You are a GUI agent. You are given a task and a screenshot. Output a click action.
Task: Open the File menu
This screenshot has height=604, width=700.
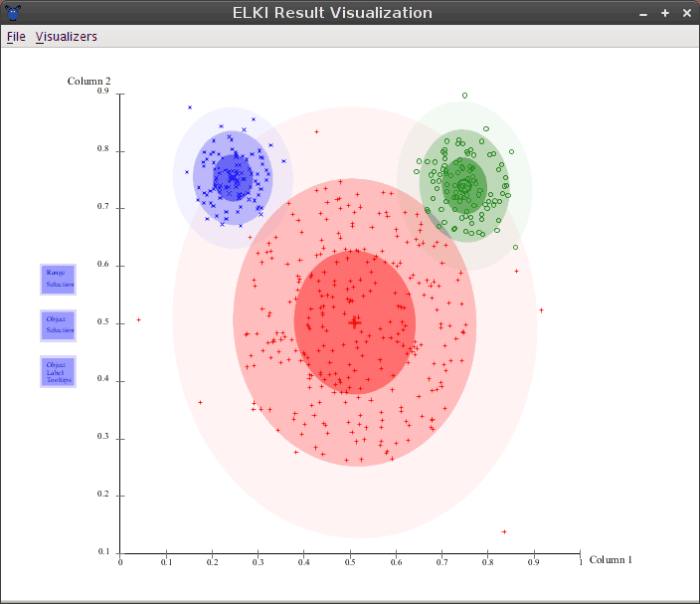tap(16, 37)
